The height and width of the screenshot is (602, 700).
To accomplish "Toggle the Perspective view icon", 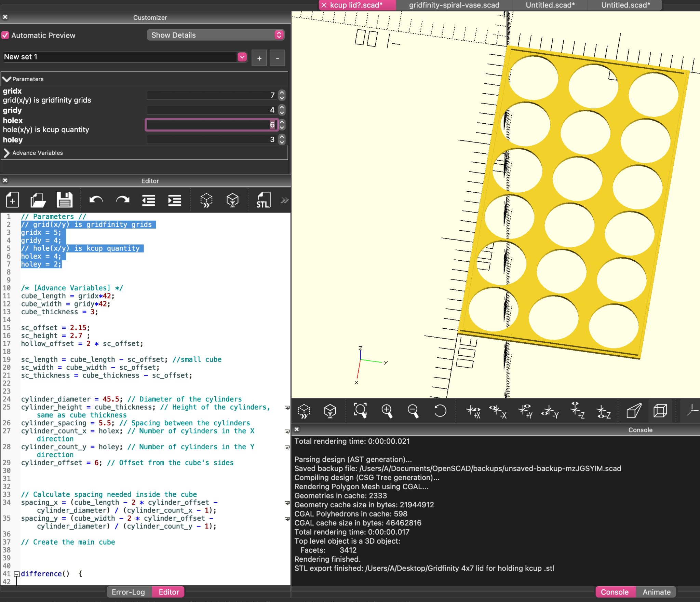I will click(x=634, y=410).
